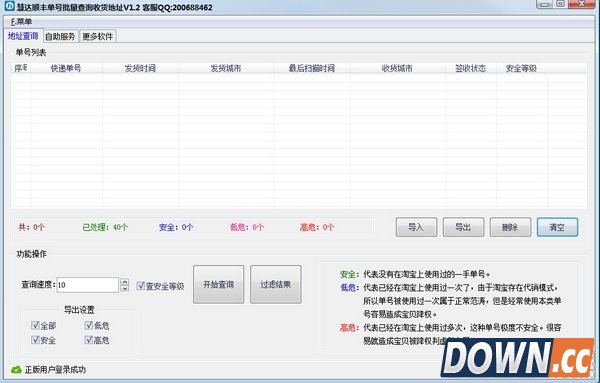Click the 导入 button
This screenshot has height=383, width=600.
416,227
